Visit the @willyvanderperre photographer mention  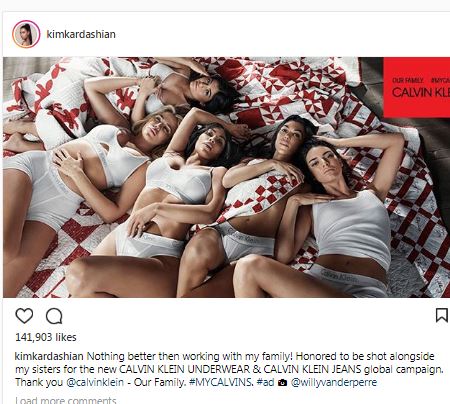click(x=334, y=382)
